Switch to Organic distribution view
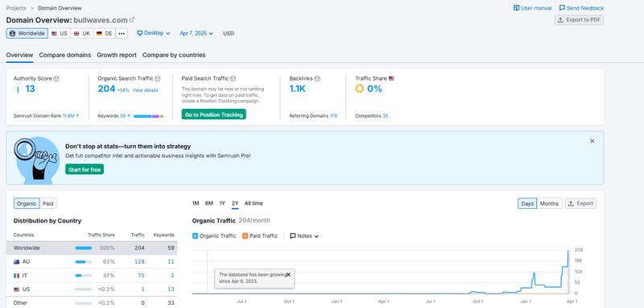The image size is (644, 308). [x=27, y=203]
